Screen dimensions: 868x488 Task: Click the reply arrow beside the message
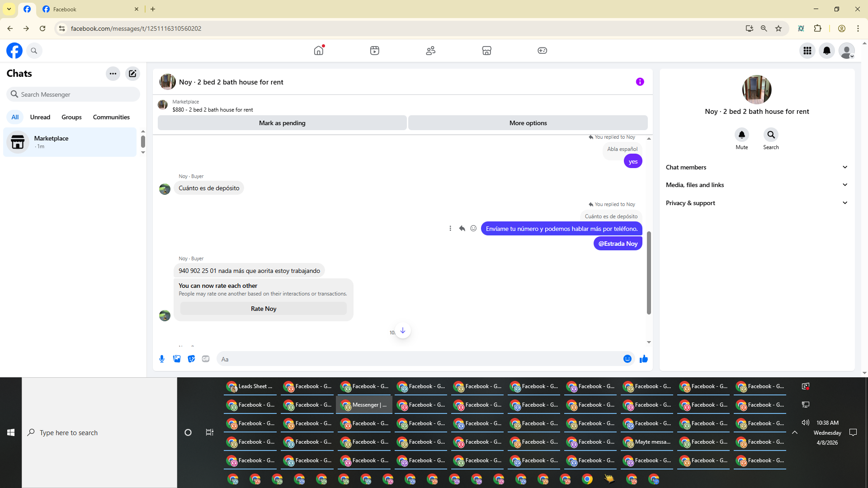click(x=462, y=229)
